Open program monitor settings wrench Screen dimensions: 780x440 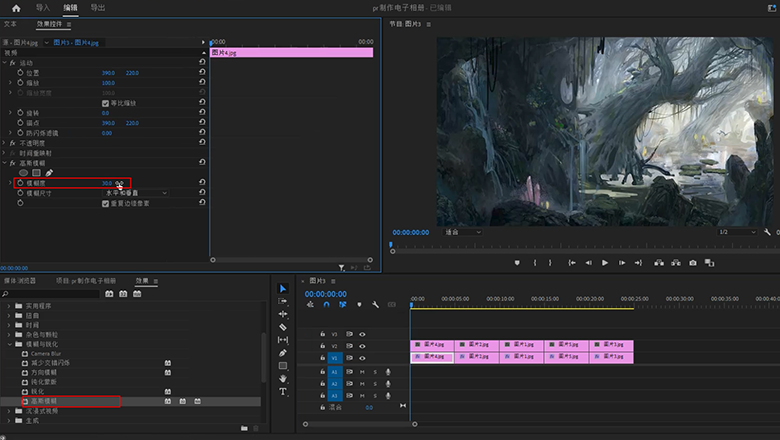point(767,232)
